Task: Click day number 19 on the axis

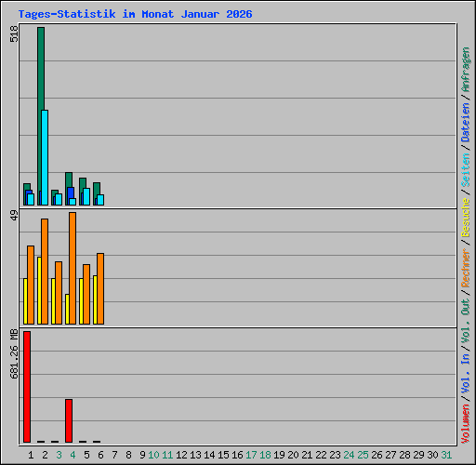Action: [x=279, y=455]
